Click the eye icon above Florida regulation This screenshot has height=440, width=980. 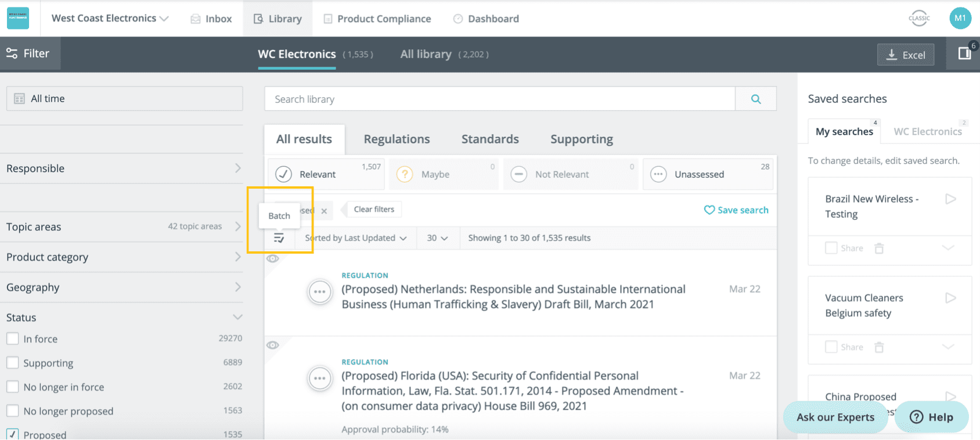[272, 345]
